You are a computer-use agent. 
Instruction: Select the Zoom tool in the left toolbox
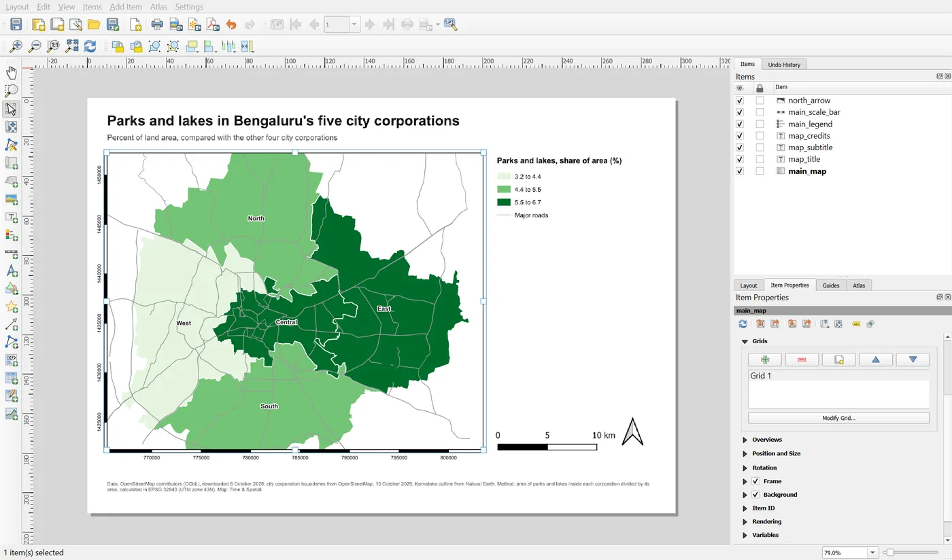[x=12, y=90]
